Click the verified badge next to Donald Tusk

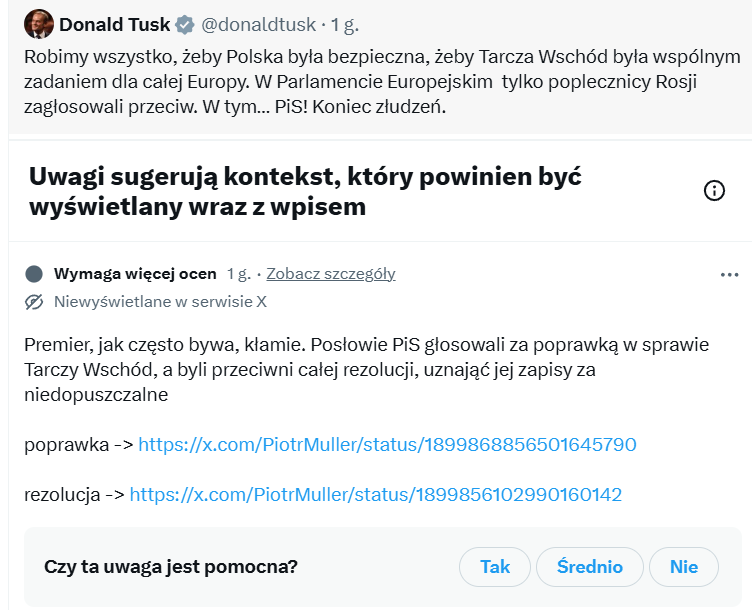tap(185, 24)
